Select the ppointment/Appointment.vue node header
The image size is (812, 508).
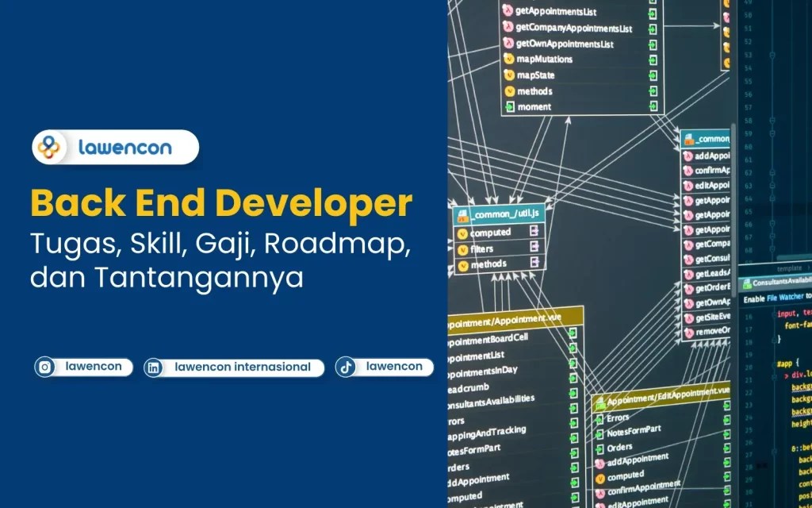[x=515, y=320]
